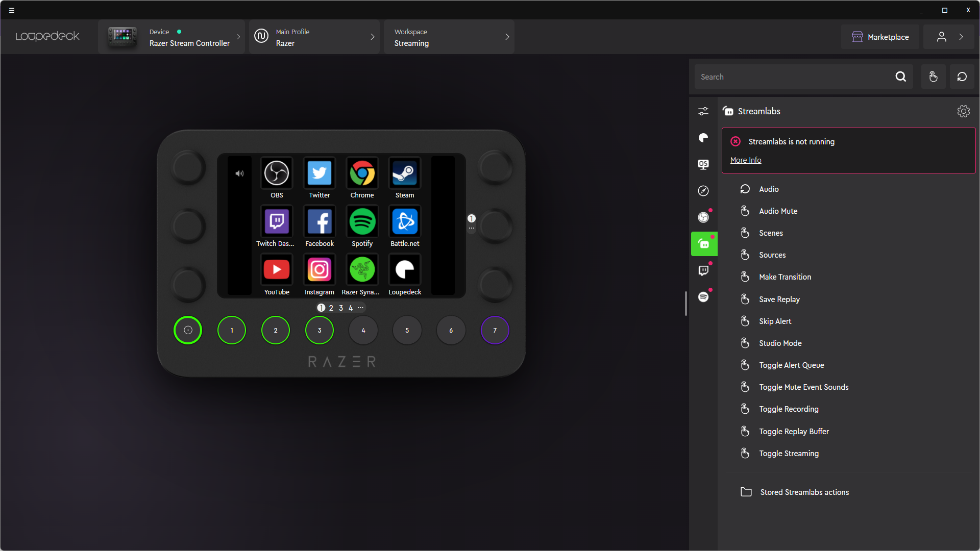
Task: Select the Twitter touch button
Action: (320, 174)
